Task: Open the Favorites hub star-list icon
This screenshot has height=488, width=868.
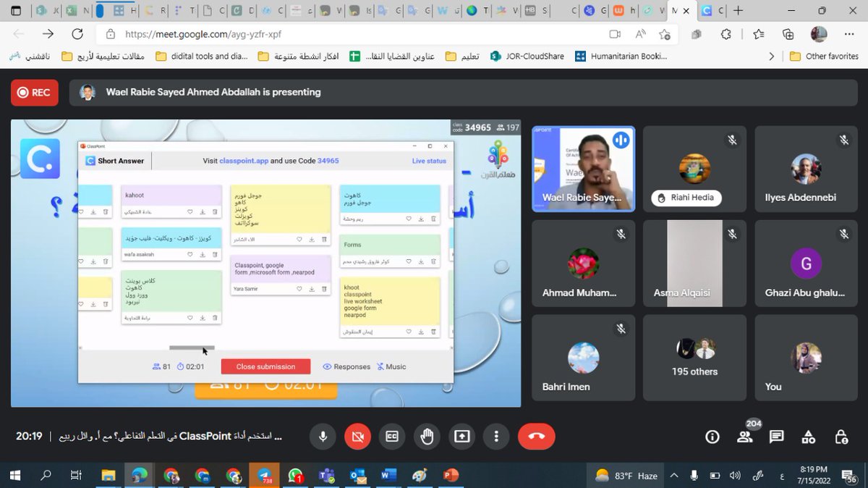Action: (x=757, y=34)
